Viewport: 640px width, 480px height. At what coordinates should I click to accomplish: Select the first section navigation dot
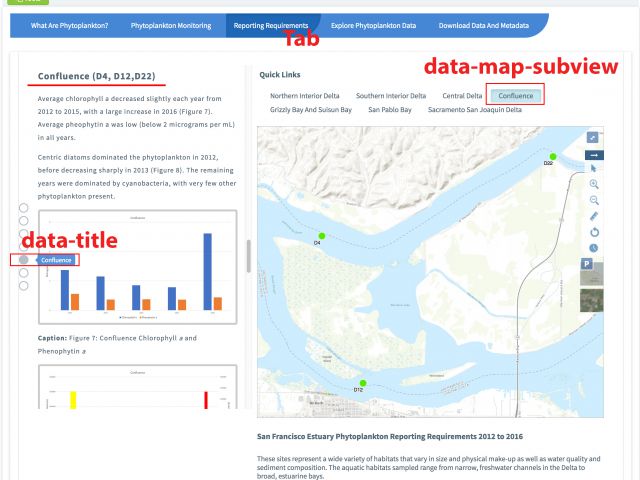[x=24, y=208]
